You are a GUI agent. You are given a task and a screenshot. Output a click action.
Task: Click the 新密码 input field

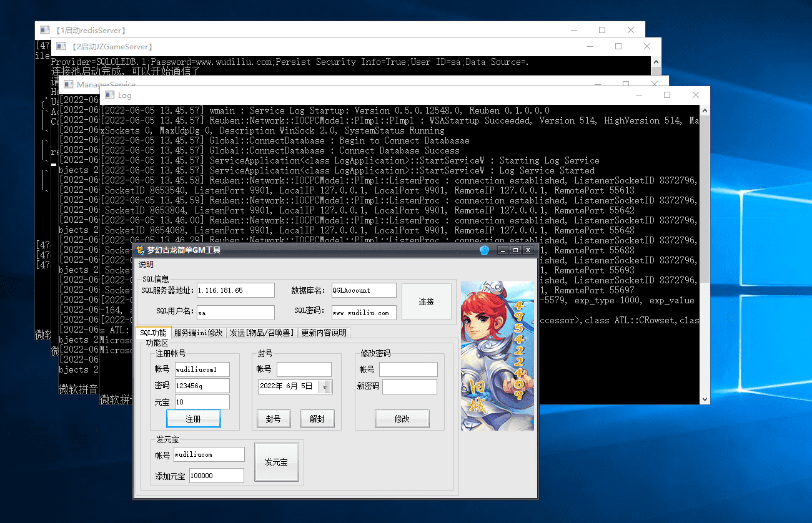click(410, 387)
